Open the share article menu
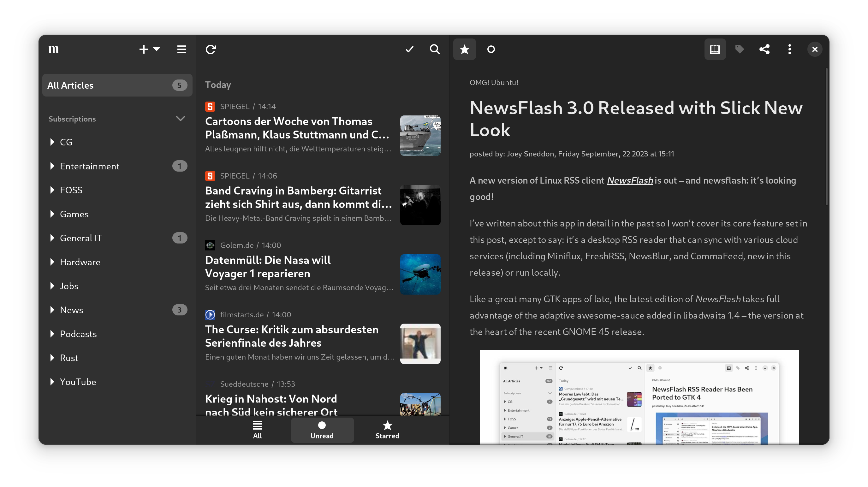Image resolution: width=868 pixels, height=487 pixels. coord(764,49)
